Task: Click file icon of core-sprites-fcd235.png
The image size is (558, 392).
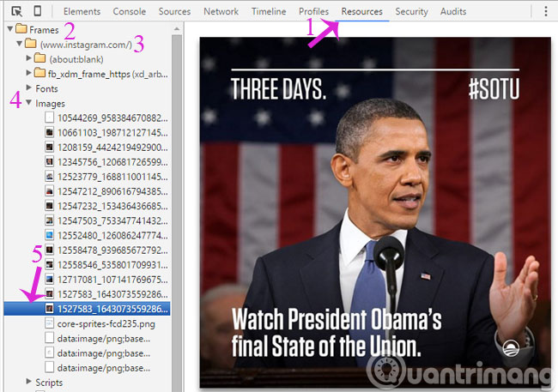Action: [x=50, y=323]
